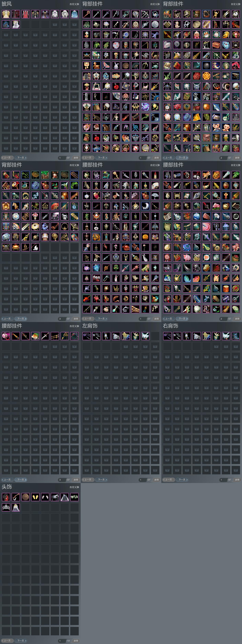Open 自定义 in 背部挂件 page 2 panel
The height and width of the screenshot is (644, 242).
coord(235,4)
